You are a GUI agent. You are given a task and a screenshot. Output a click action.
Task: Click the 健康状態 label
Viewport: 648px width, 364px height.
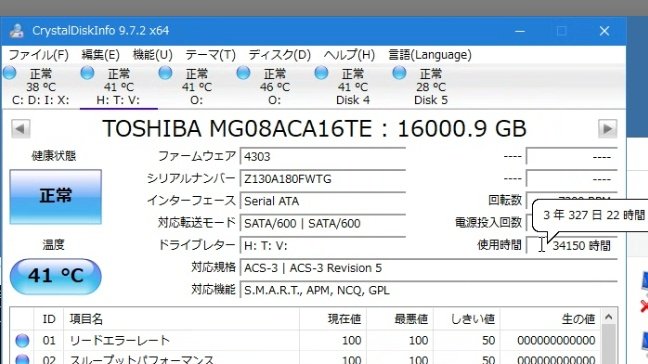click(x=54, y=156)
